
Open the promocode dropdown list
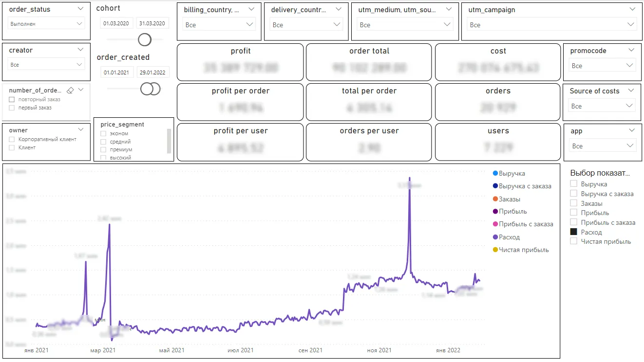click(x=602, y=66)
